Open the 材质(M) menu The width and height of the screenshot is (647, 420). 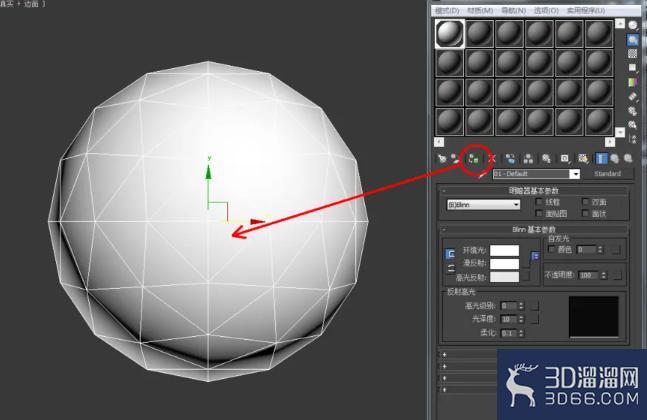pos(480,10)
